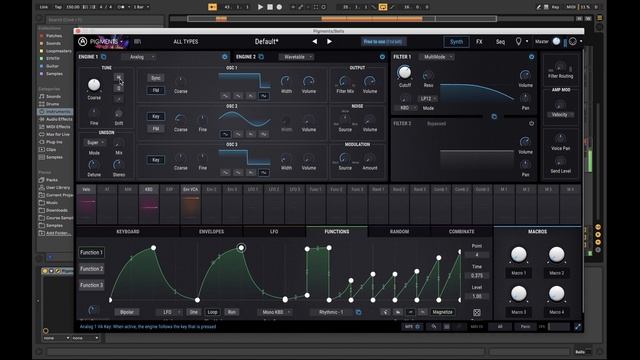Toggle OSC 1 FM button
Viewport: 640px width, 360px height.
pyautogui.click(x=156, y=91)
